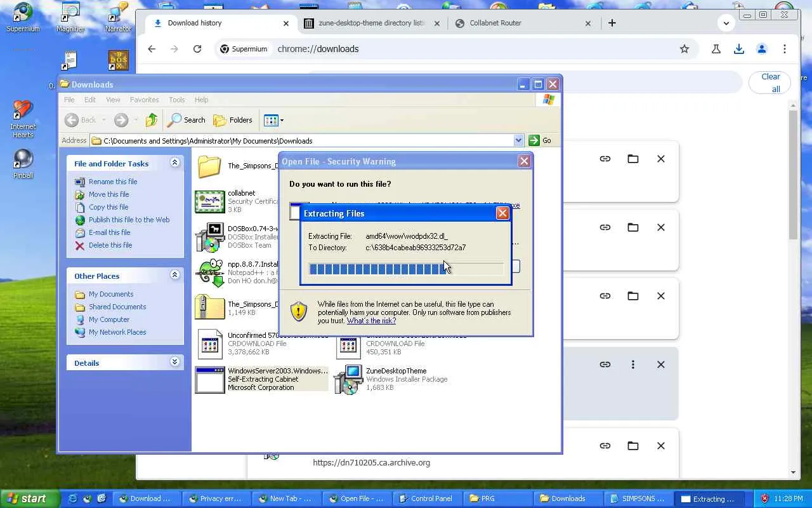Click the What's the risk? link

[x=371, y=321]
